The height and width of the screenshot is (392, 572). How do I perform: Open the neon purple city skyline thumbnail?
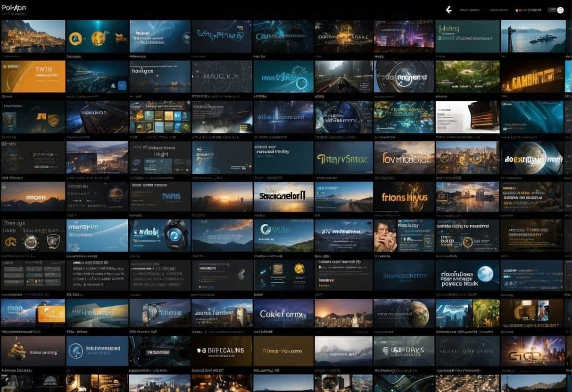pyautogui.click(x=404, y=36)
